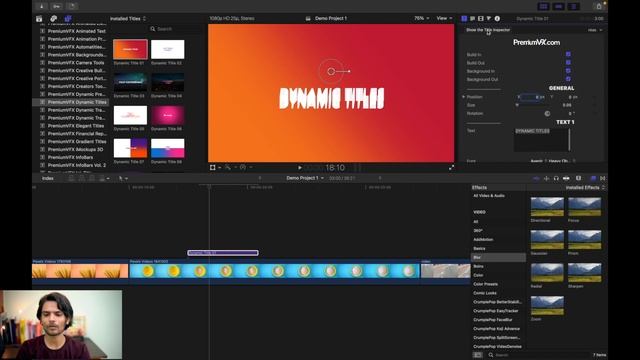Toggle the Inspector panel layout button
The image size is (640, 360).
[573, 6]
